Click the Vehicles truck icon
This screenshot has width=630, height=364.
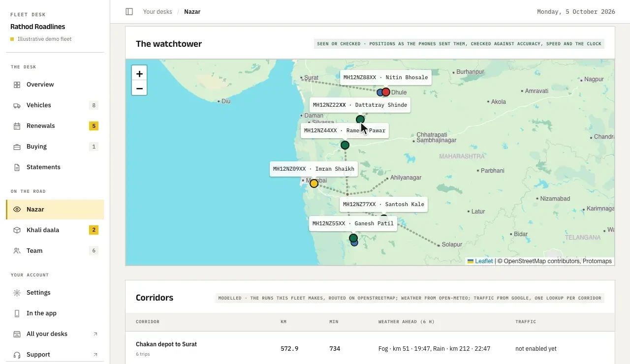[x=17, y=105]
